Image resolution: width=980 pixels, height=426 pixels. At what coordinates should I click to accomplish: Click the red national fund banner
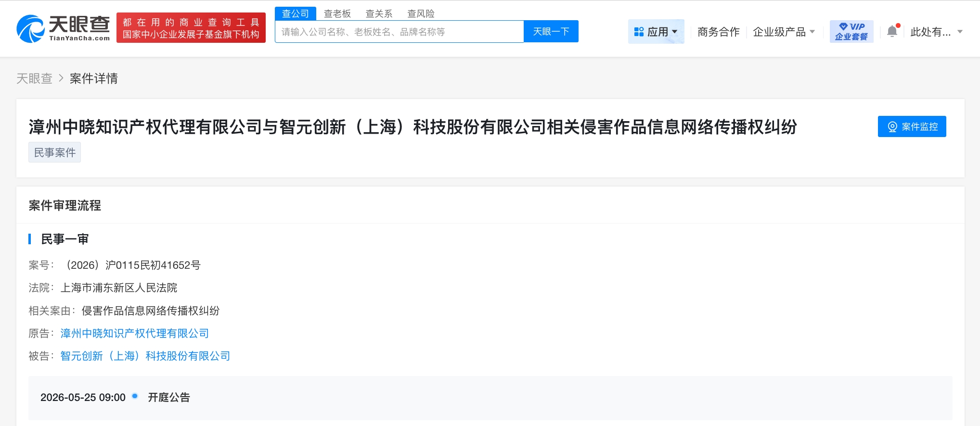[191, 28]
